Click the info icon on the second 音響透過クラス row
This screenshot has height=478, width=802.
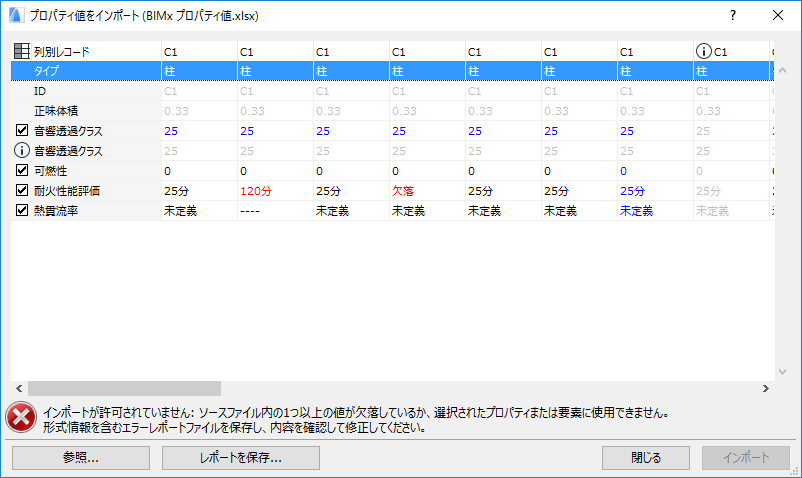(21, 150)
